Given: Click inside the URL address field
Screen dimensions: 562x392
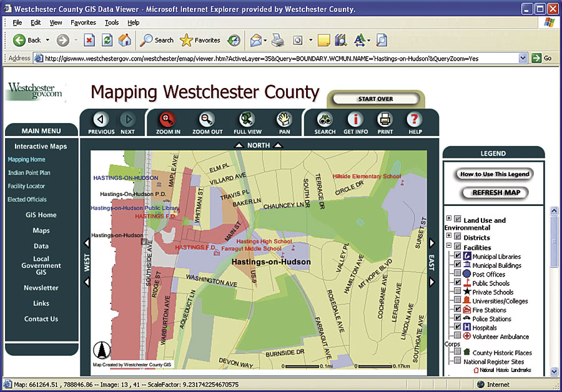Looking at the screenshot, I should click(x=276, y=58).
